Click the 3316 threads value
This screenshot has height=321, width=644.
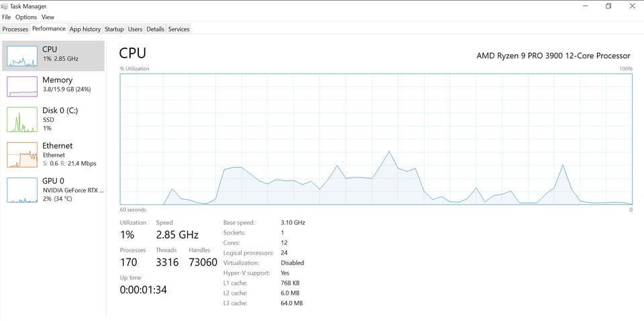(x=167, y=262)
